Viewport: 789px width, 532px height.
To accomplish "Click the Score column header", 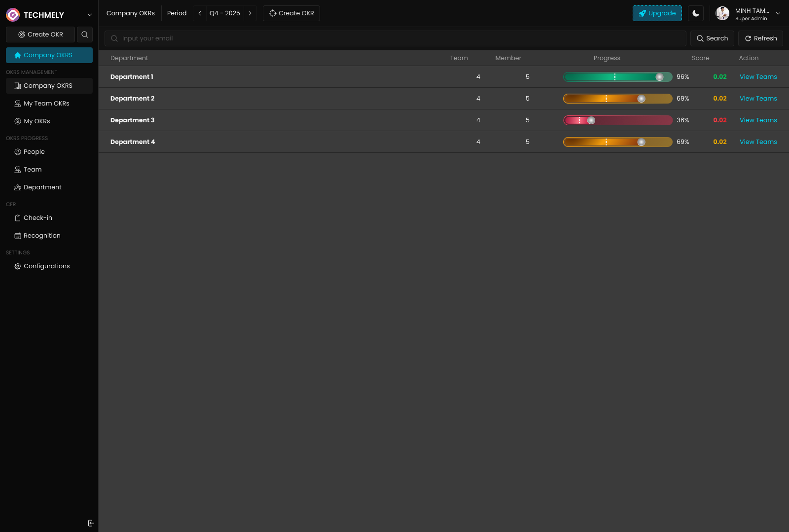I will coord(700,58).
